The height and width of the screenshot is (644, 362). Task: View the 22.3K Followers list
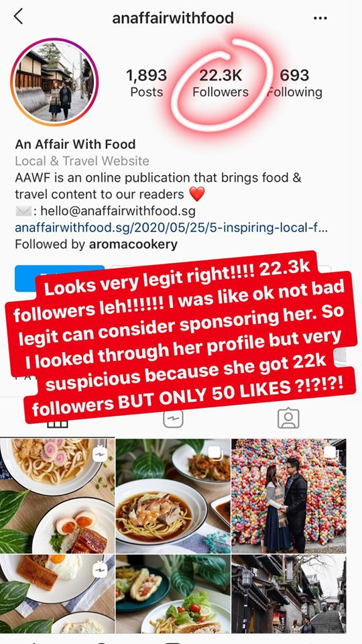pos(221,83)
